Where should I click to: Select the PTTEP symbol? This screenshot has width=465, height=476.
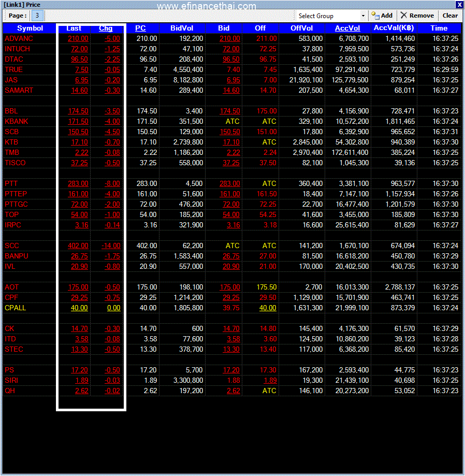pos(16,194)
